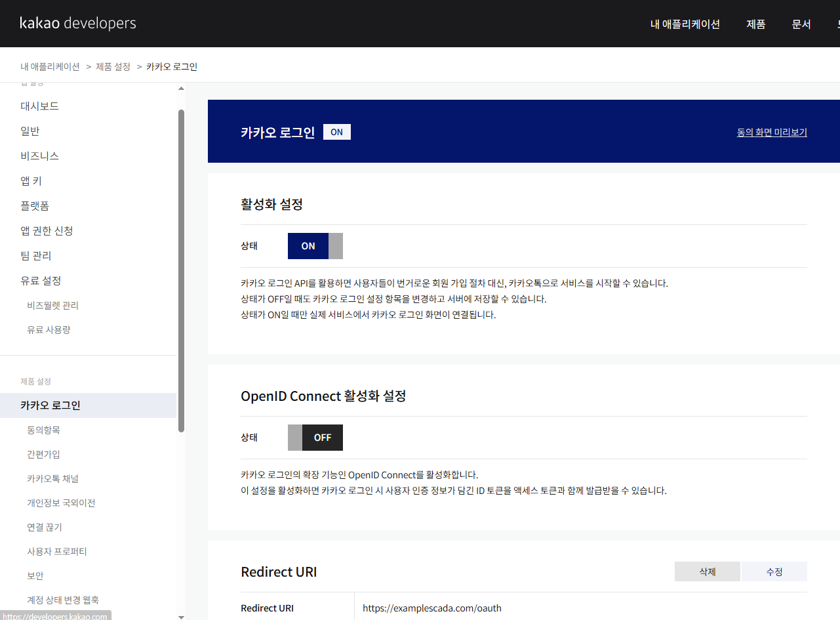
Task: Click the sidebar scrollbar thumb
Action: 182,271
